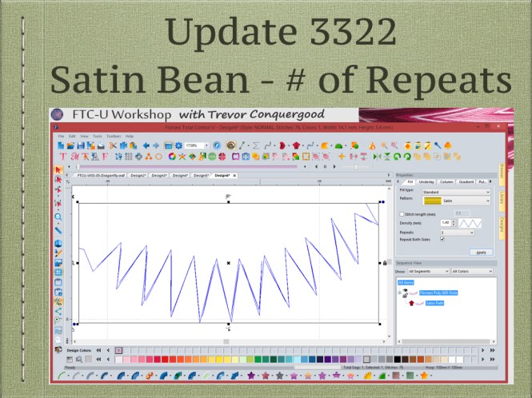Click the blue Undo arrow icon
Image resolution: width=532 pixels, height=398 pixels.
pos(146,145)
